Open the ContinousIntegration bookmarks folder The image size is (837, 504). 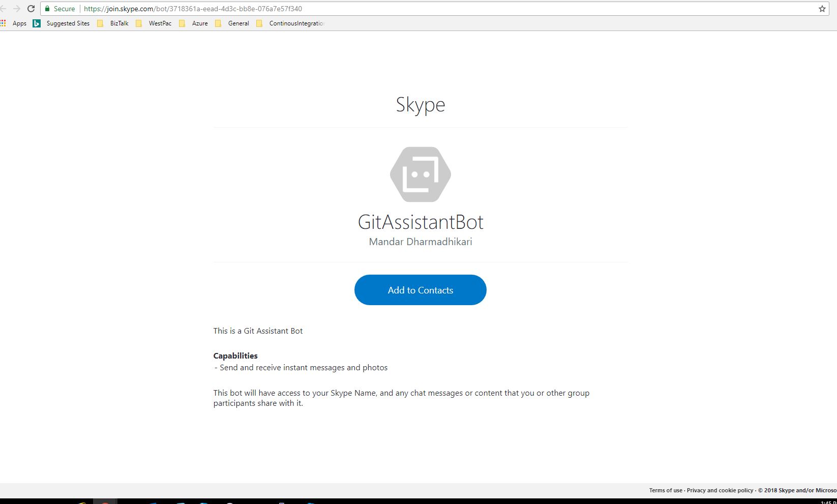pos(290,23)
